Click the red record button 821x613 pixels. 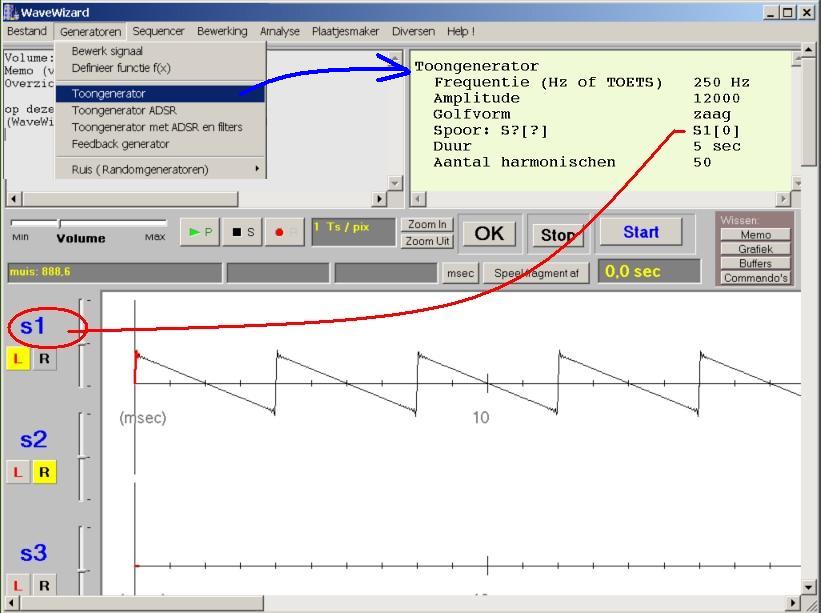pyautogui.click(x=284, y=232)
